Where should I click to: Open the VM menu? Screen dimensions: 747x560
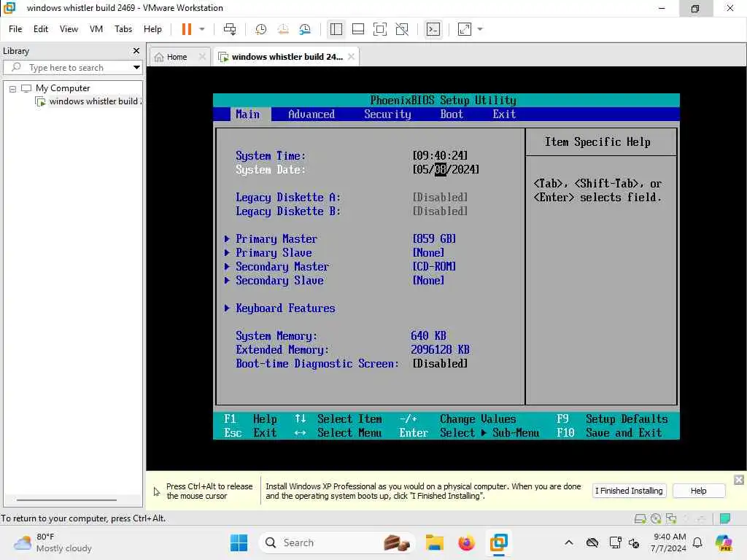point(96,29)
